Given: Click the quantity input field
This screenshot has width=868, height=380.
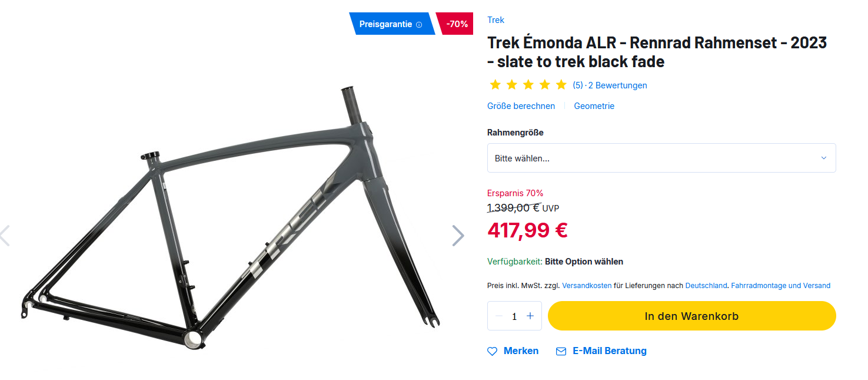Looking at the screenshot, I should pyautogui.click(x=514, y=316).
